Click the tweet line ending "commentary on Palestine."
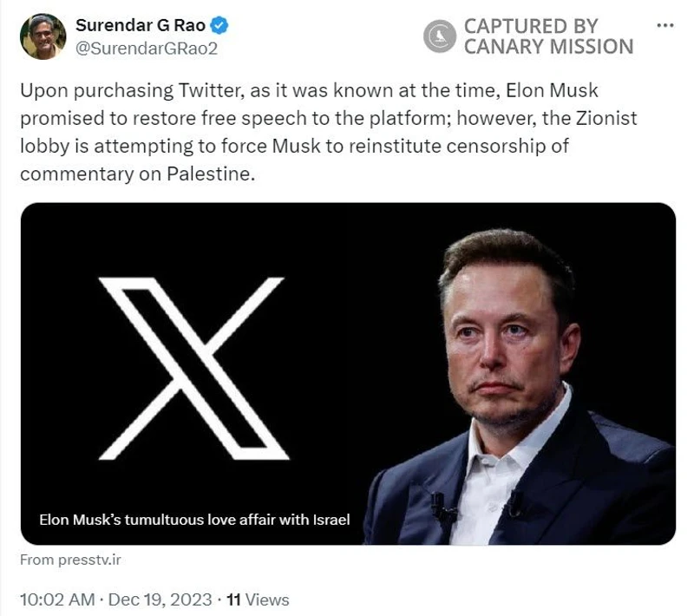Screen dimensions: 694x616 (x=138, y=173)
